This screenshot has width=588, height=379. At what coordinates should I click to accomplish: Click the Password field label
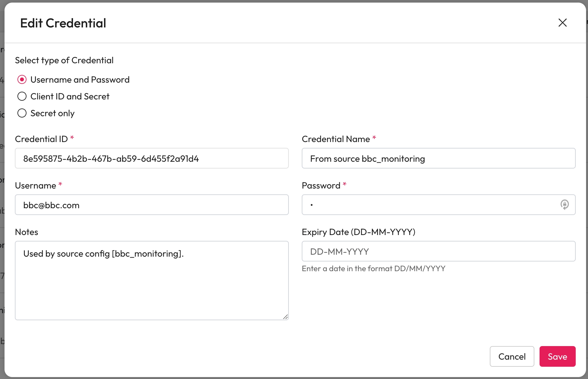point(321,186)
